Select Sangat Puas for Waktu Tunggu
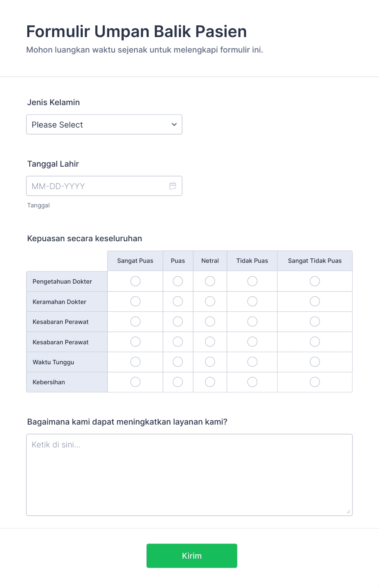Image resolution: width=379 pixels, height=588 pixels. 135,362
